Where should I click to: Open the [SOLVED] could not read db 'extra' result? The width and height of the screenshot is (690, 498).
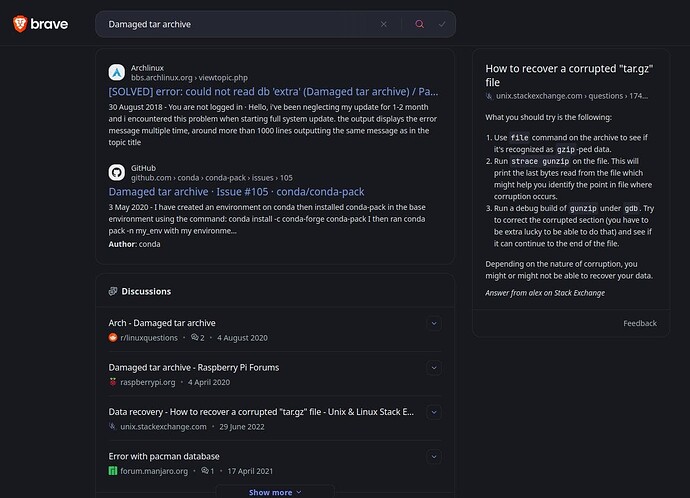(273, 92)
